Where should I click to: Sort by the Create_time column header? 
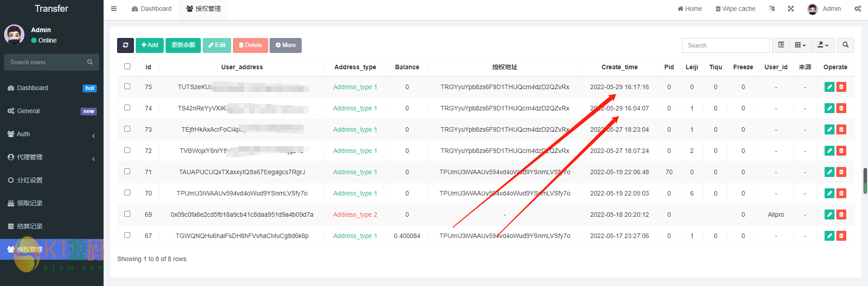tap(619, 67)
